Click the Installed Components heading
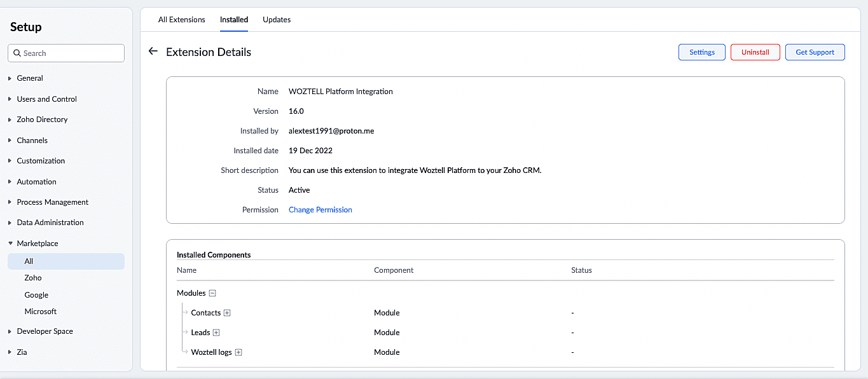 click(x=214, y=255)
